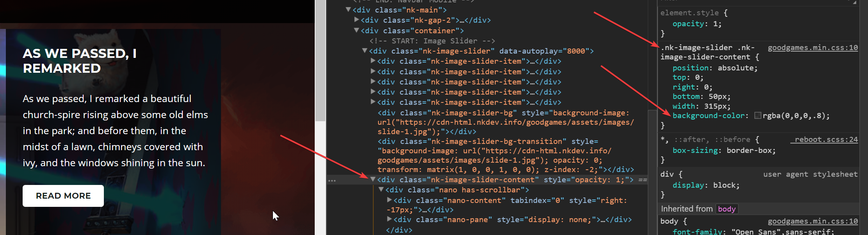The height and width of the screenshot is (235, 868).
Task: Select the nk-image-slider-bg div node
Action: tap(447, 113)
